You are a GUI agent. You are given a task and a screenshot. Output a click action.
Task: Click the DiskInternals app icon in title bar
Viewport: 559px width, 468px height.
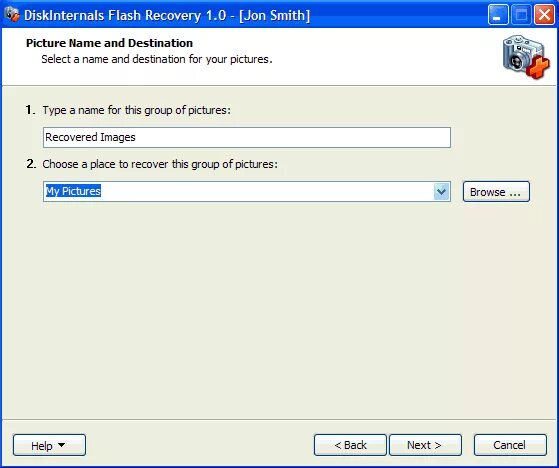click(12, 15)
